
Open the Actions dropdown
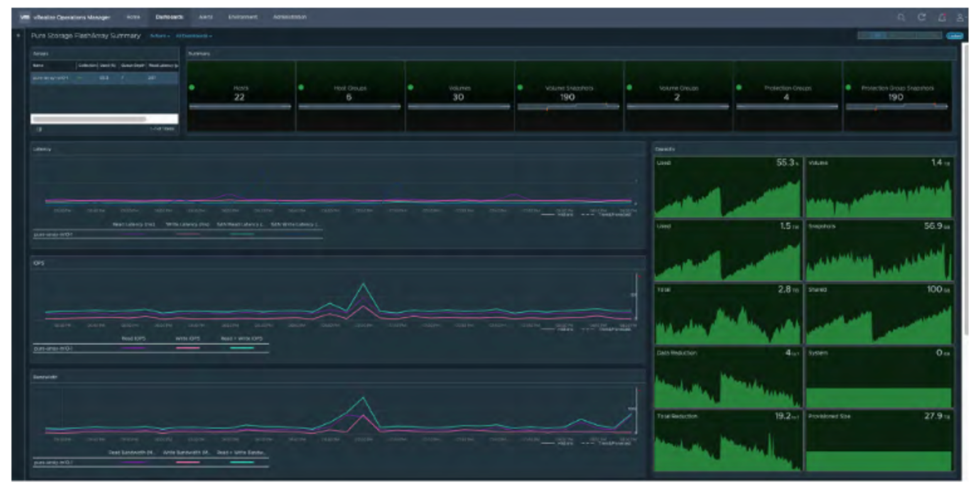click(x=160, y=36)
